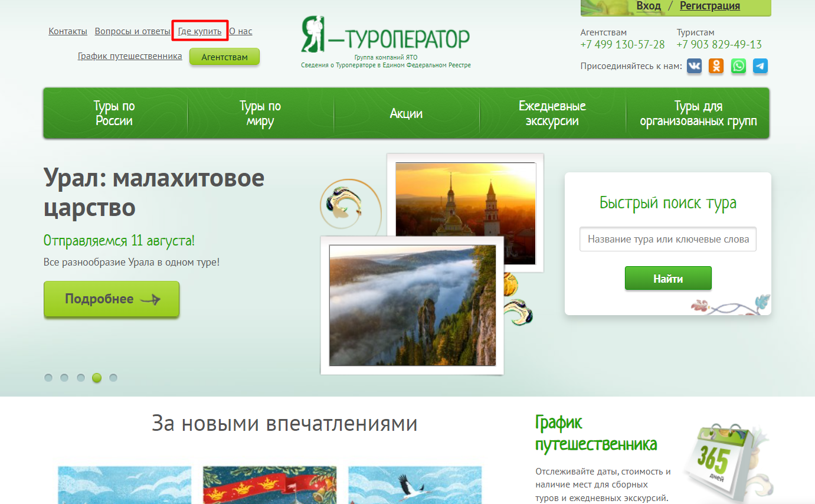Screen dimensions: 815x504
Task: Click the Регистрация link
Action: point(710,6)
